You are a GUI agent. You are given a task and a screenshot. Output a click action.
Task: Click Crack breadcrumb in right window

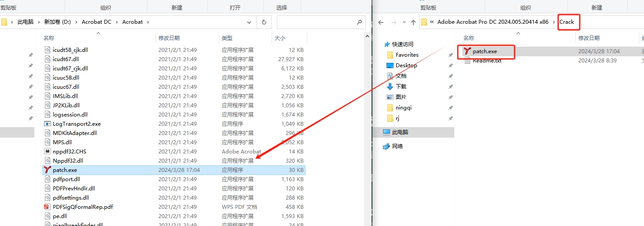567,22
